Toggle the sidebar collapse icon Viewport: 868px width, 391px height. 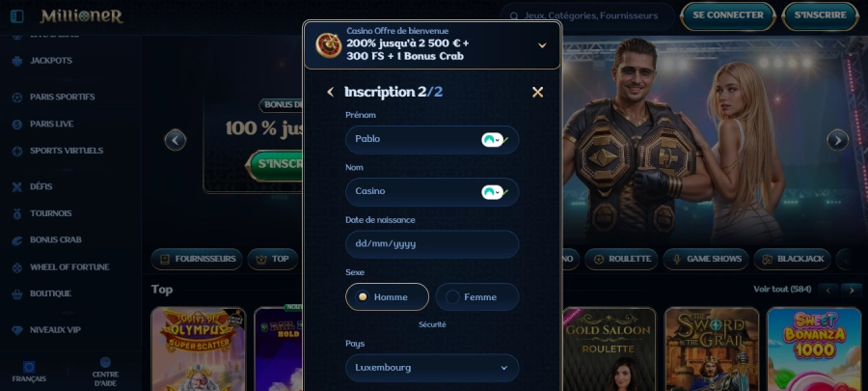pyautogui.click(x=17, y=16)
